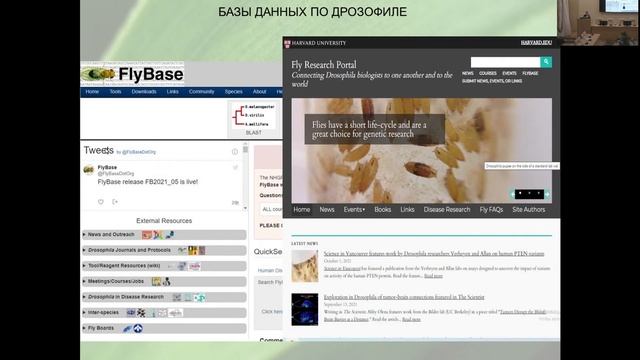Click the FlyBase tweet avatar
Image resolution: width=640 pixels, height=360 pixels.
[x=89, y=170]
